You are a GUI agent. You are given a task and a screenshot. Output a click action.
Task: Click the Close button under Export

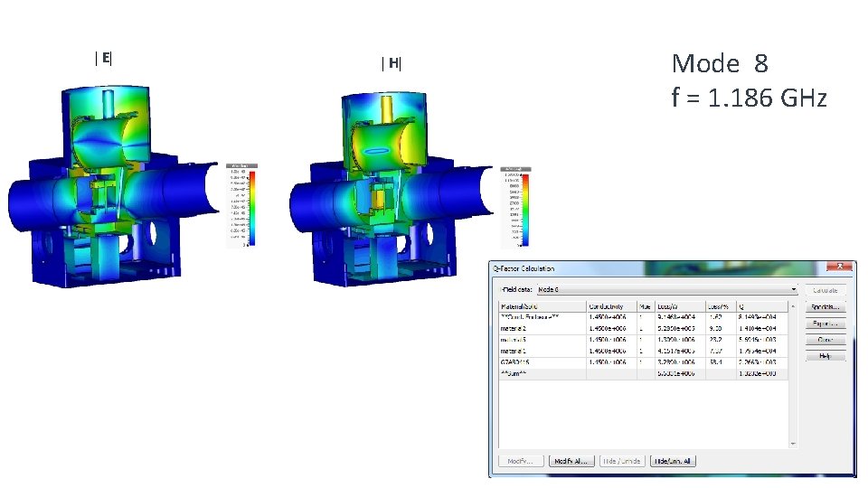pyautogui.click(x=825, y=340)
